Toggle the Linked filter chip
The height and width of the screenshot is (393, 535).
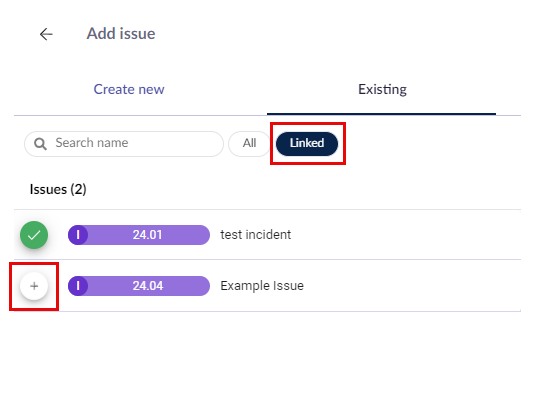click(307, 143)
